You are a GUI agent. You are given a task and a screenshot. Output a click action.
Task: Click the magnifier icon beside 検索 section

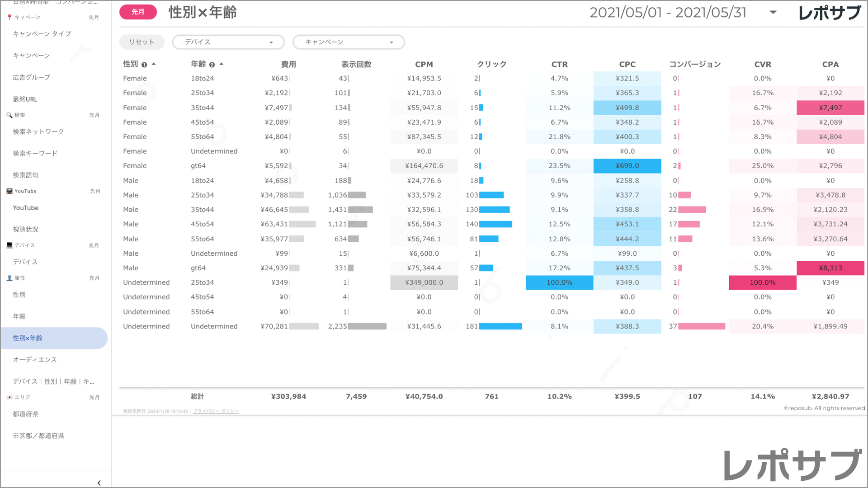9,115
